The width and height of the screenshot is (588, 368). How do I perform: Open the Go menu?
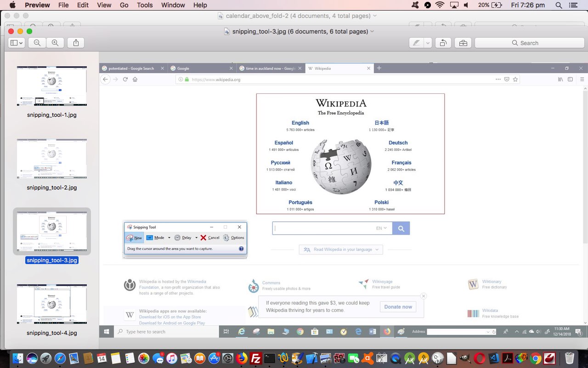coord(124,5)
